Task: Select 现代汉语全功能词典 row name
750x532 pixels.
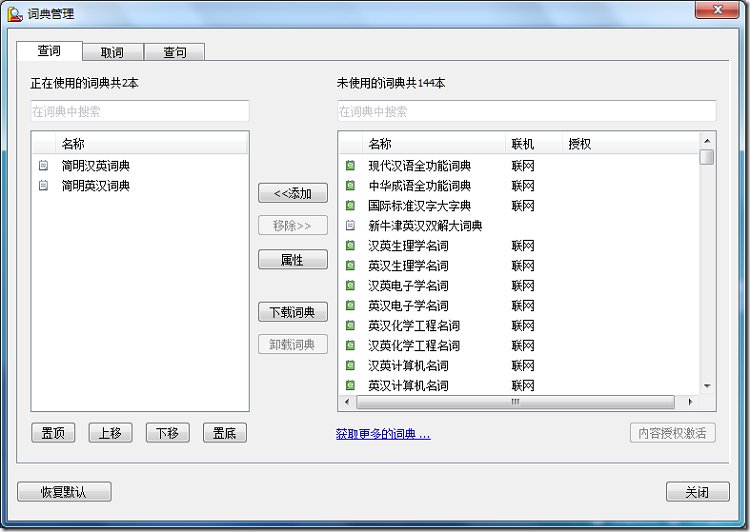Action: pyautogui.click(x=419, y=166)
